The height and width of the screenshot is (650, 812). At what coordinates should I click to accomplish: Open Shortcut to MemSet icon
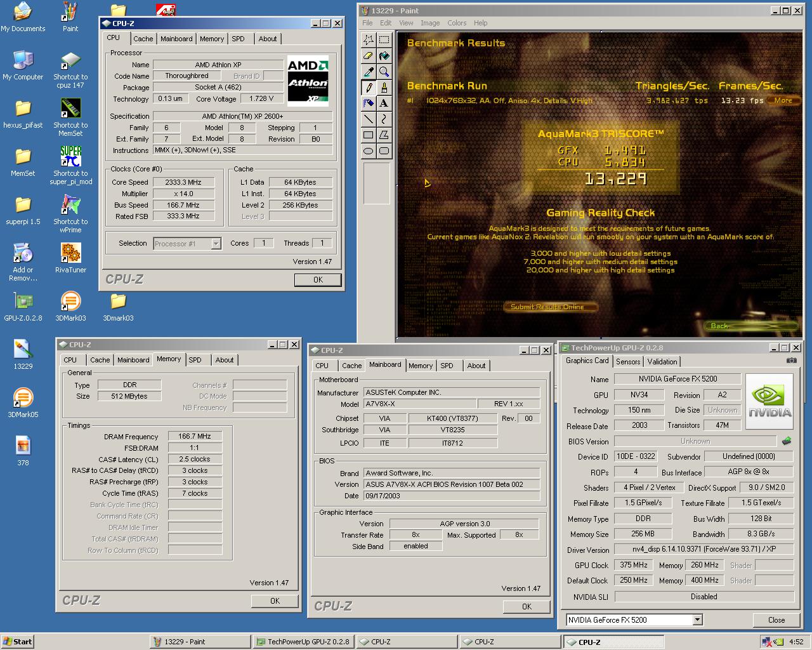tap(70, 117)
